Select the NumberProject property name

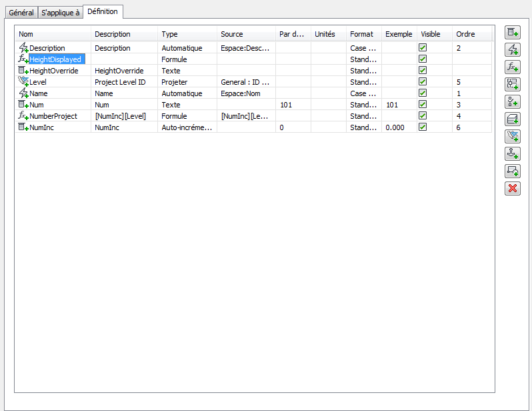[x=53, y=116]
